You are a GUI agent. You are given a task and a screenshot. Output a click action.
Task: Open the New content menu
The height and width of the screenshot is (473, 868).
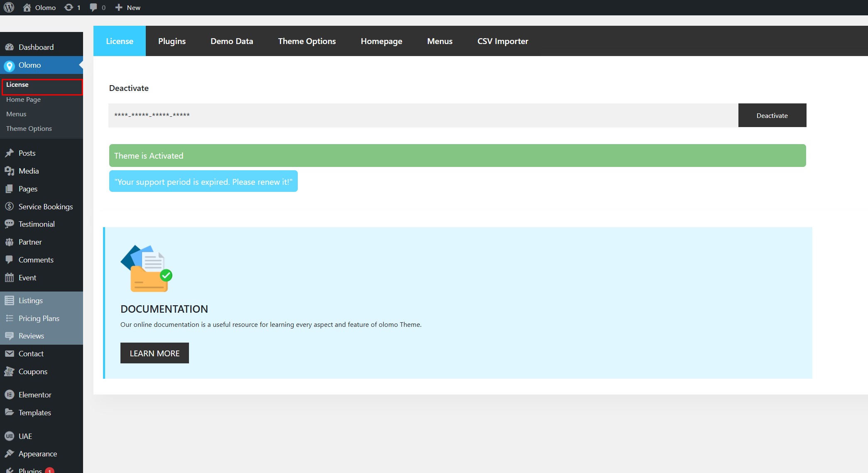(x=128, y=7)
